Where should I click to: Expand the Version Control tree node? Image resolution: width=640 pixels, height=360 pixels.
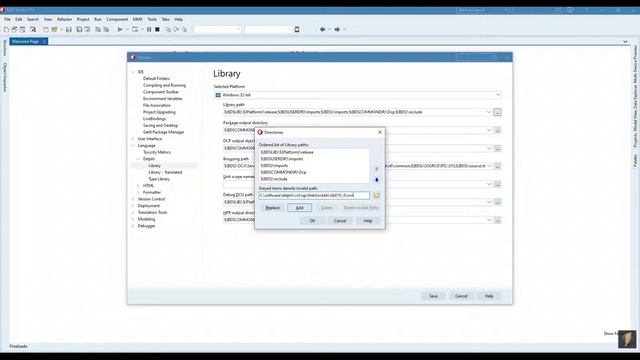pyautogui.click(x=133, y=199)
